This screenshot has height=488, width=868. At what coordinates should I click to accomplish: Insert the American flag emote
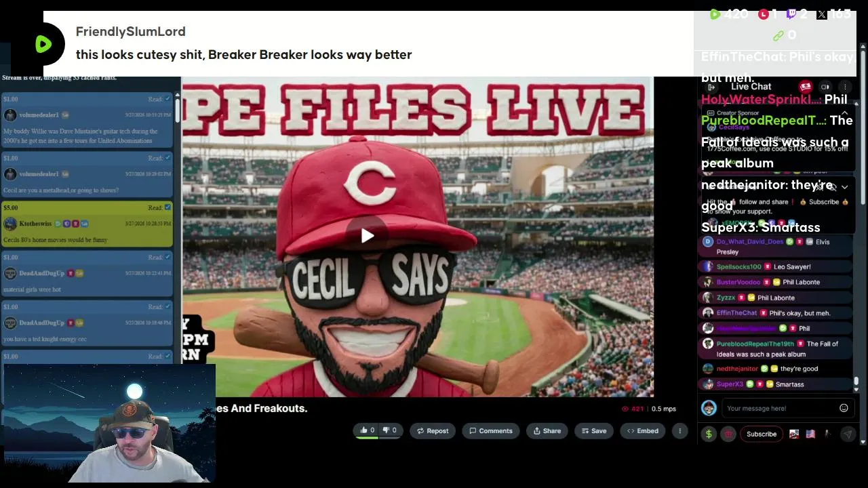(810, 434)
